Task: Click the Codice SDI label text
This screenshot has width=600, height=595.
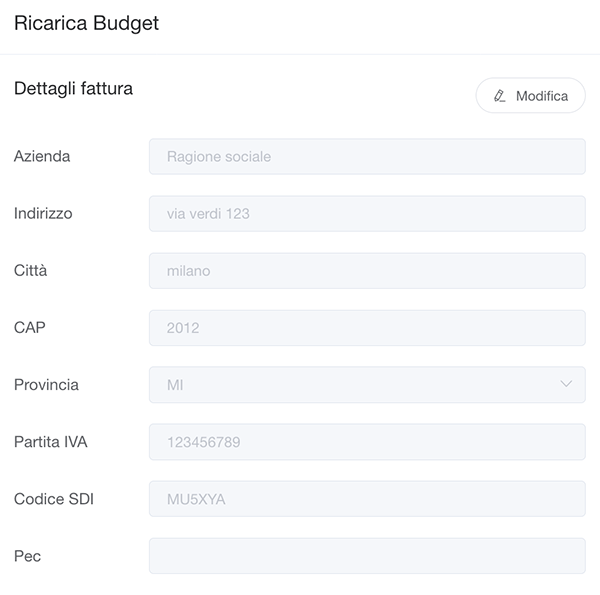Action: (x=54, y=498)
